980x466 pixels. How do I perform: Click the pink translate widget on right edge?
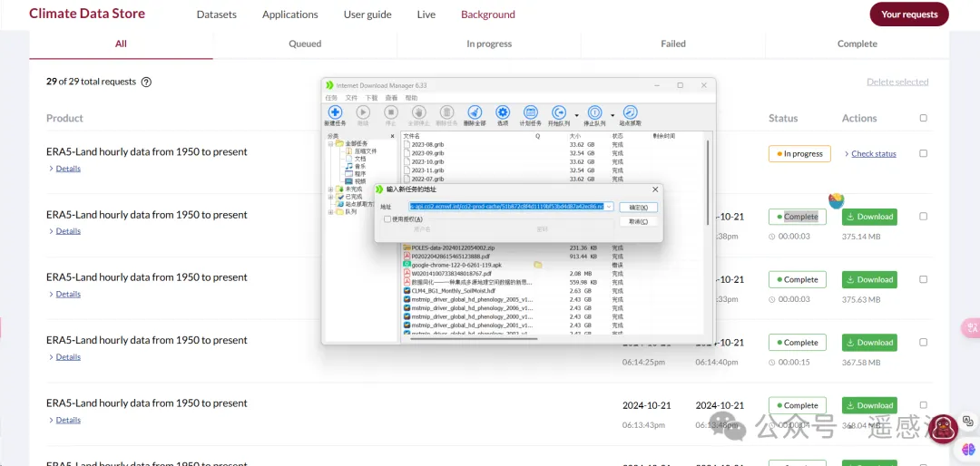pyautogui.click(x=972, y=327)
